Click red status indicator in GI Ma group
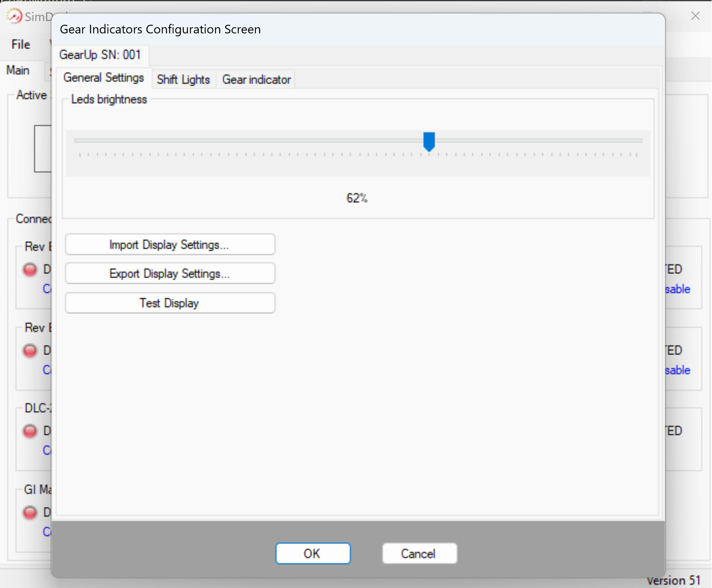712x588 pixels. point(30,512)
